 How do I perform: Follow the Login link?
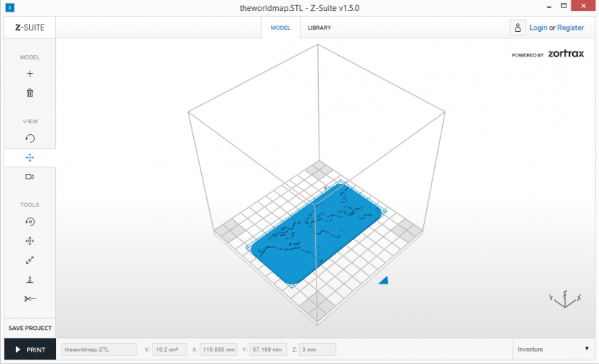click(538, 28)
